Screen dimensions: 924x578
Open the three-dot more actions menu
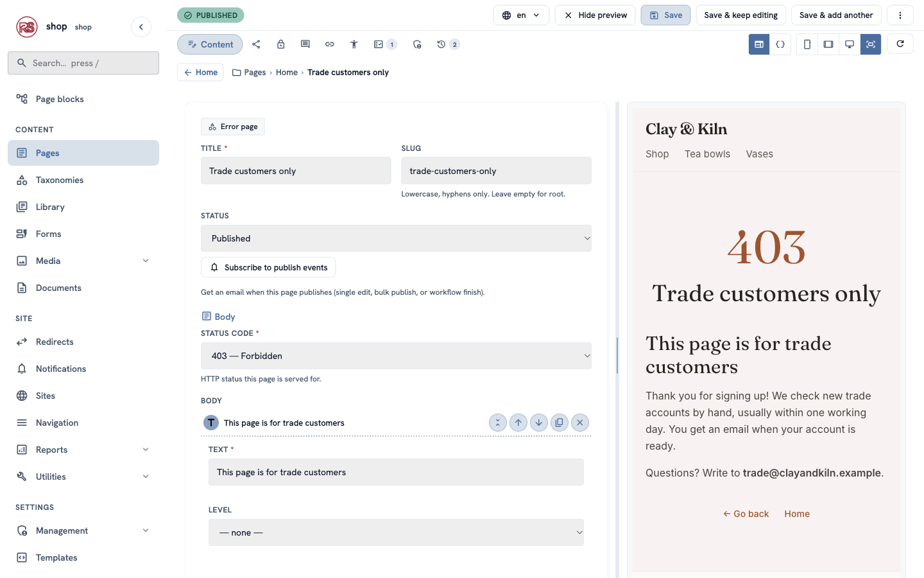click(x=900, y=15)
